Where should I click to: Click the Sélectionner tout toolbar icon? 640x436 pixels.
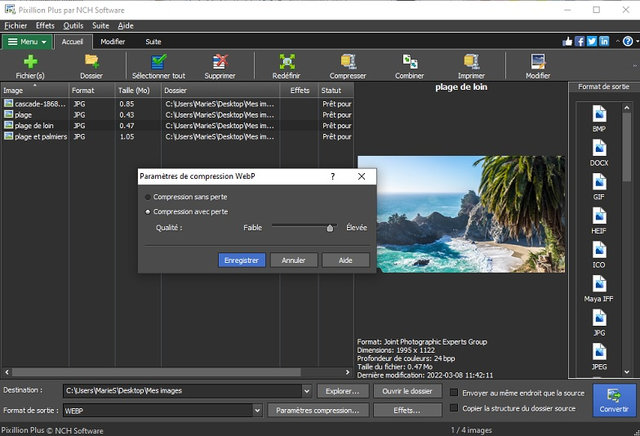(158, 66)
